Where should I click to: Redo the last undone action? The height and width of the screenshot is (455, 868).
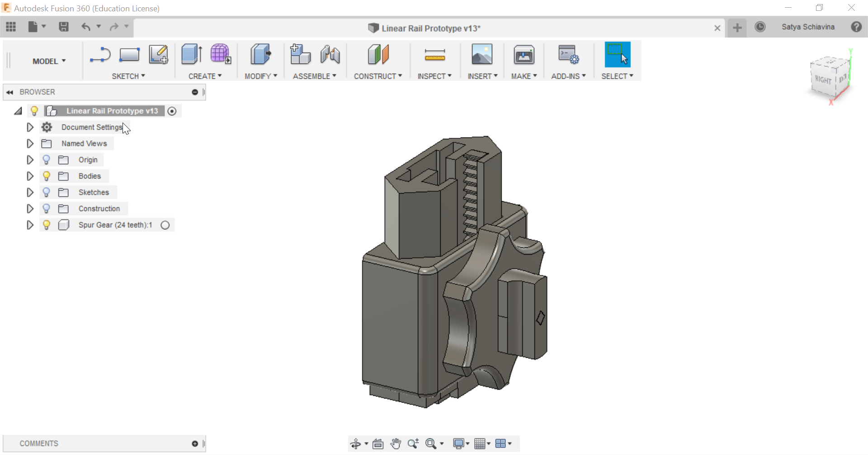pos(114,27)
